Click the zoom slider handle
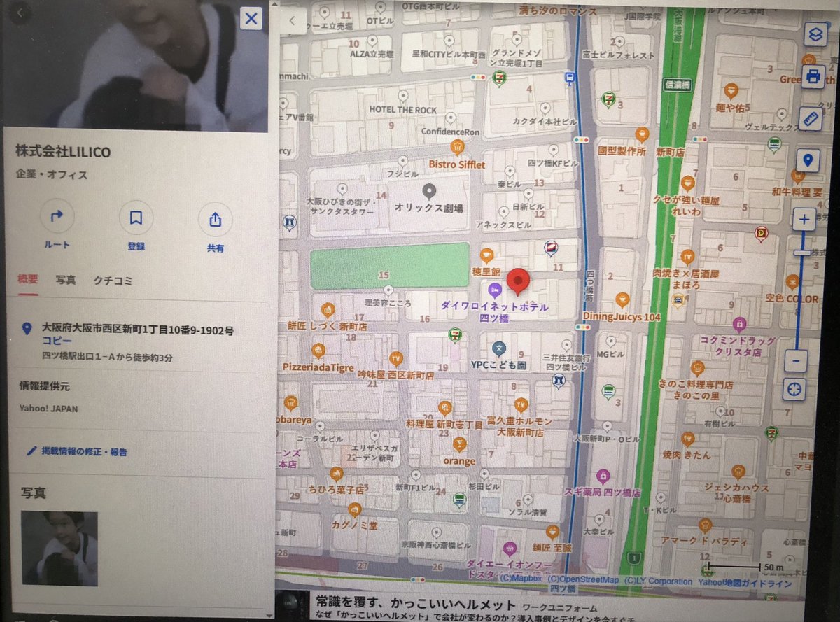The image size is (840, 622). [801, 253]
